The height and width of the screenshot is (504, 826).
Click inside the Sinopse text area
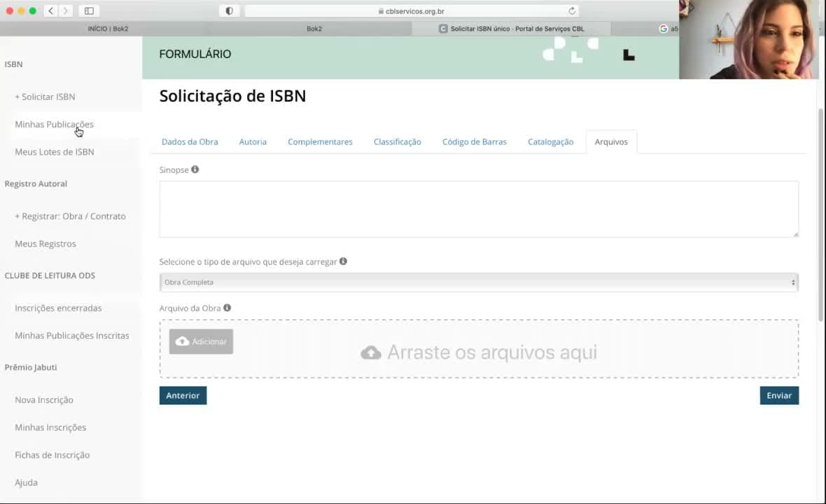(479, 209)
